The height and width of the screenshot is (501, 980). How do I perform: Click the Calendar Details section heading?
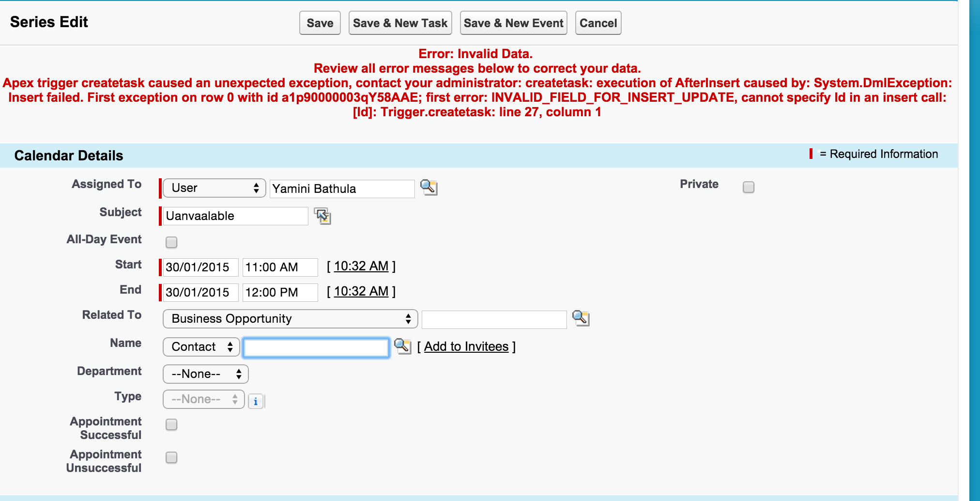click(x=69, y=156)
